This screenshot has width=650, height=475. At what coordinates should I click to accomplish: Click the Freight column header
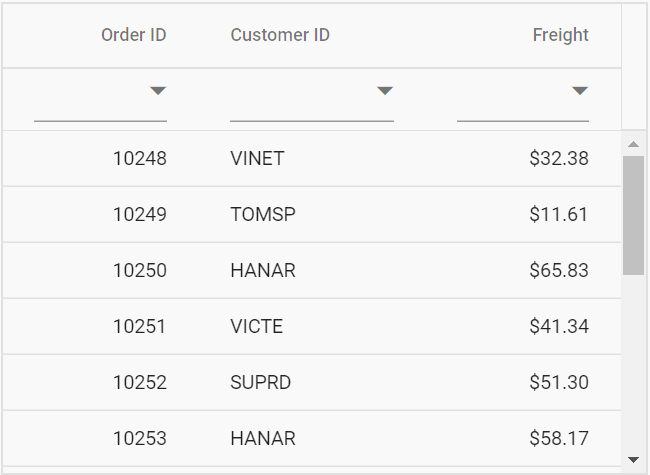click(560, 35)
